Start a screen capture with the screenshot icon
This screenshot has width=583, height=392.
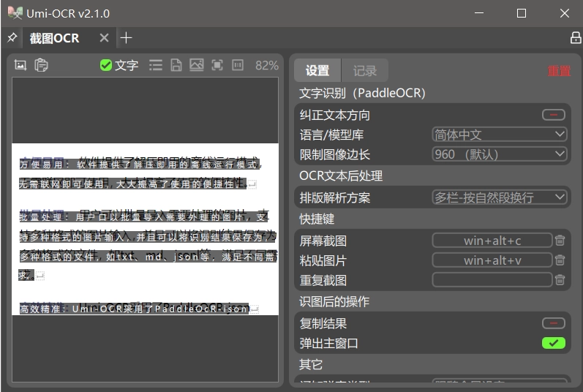point(20,65)
